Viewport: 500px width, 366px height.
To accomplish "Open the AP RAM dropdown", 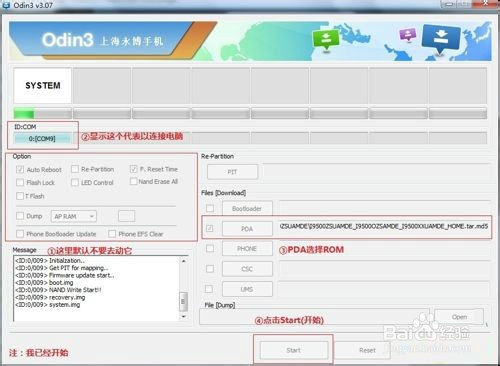I will click(74, 216).
